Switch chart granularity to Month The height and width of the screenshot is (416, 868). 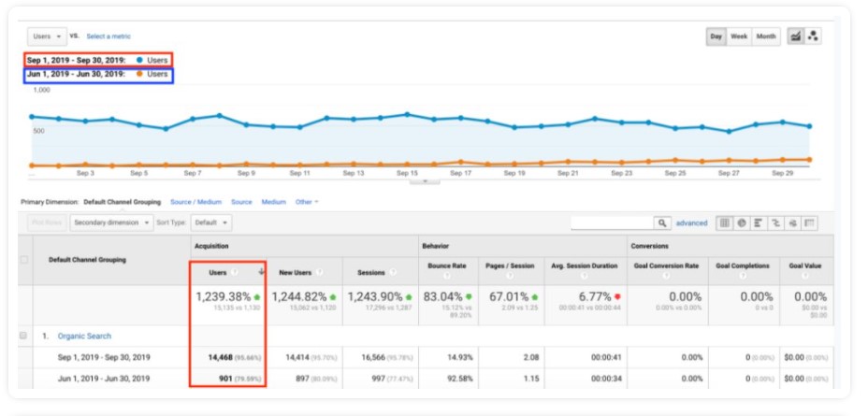click(766, 36)
